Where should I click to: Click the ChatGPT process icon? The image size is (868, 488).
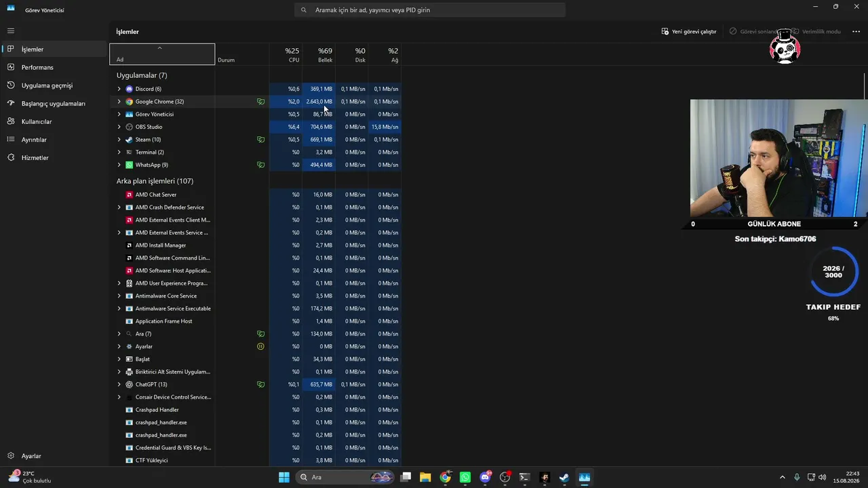click(130, 384)
